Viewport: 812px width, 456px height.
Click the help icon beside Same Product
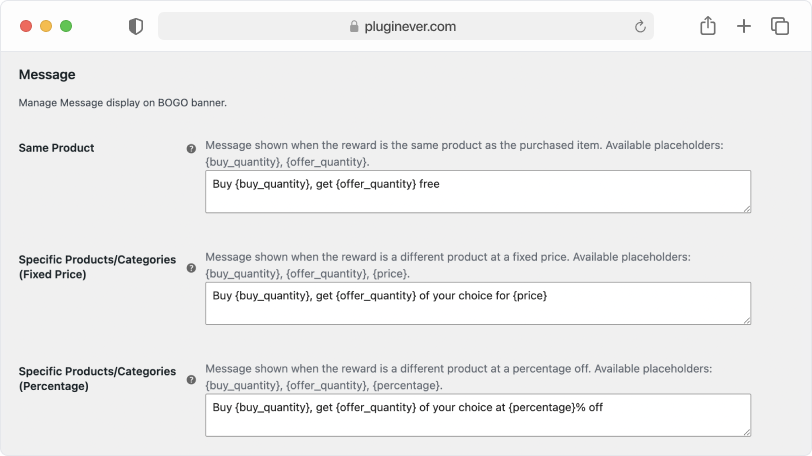191,149
